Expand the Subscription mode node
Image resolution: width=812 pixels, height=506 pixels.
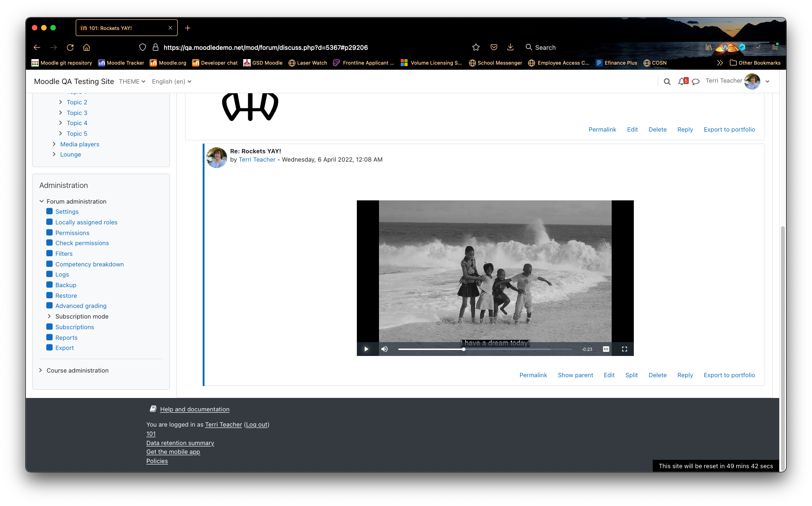pyautogui.click(x=49, y=316)
